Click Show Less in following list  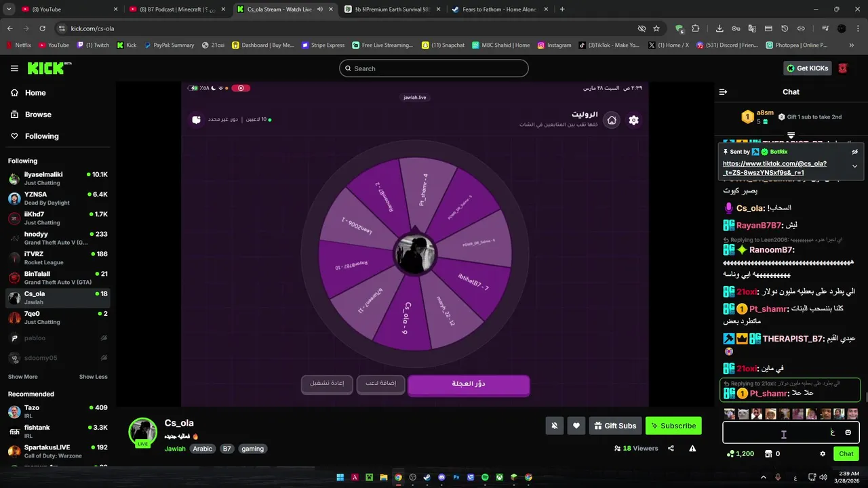[x=94, y=377]
